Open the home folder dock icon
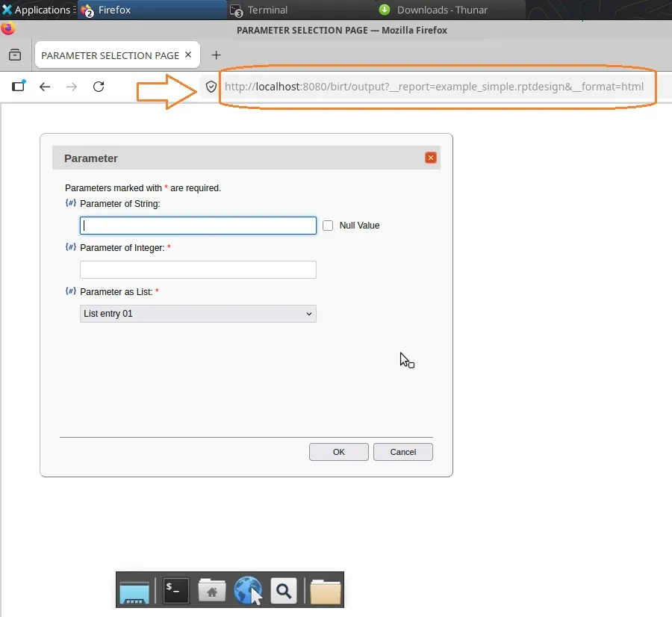 pos(212,592)
